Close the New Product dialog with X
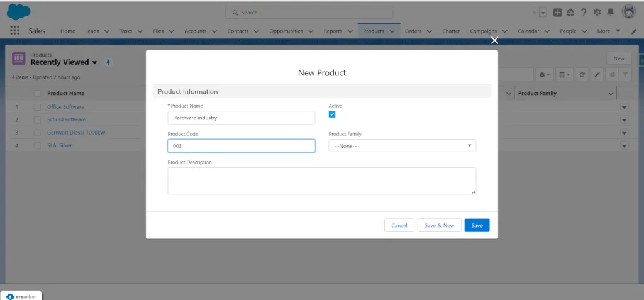The image size is (644, 300). 494,40
